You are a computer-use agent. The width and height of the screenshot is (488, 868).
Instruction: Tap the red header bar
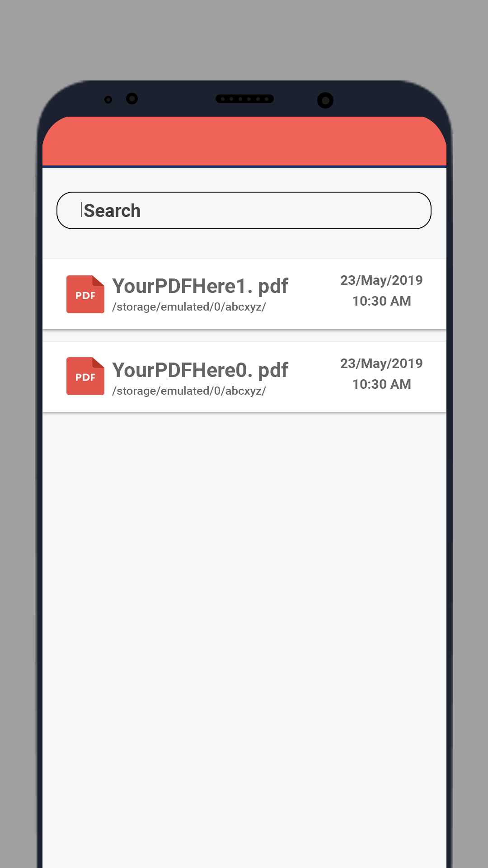(244, 141)
